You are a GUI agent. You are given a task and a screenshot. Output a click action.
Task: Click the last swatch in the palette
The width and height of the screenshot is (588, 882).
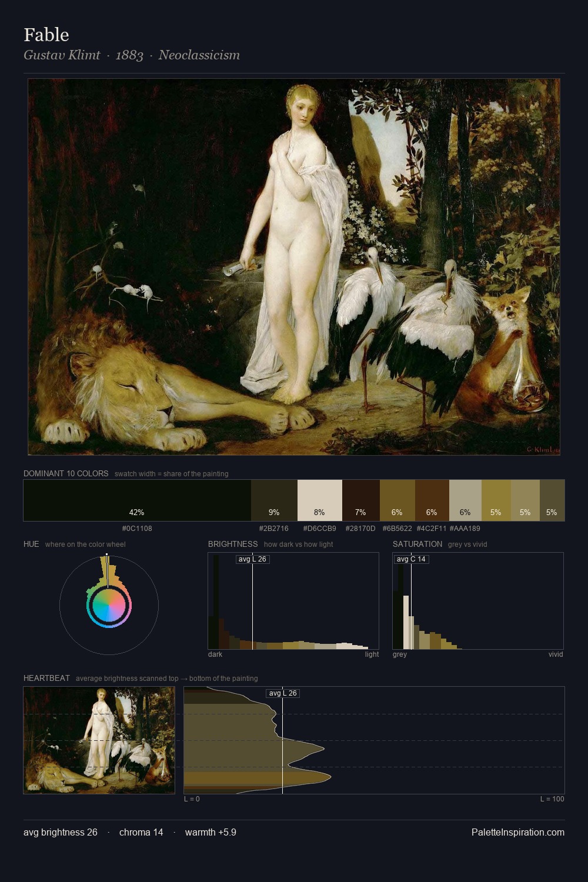click(x=552, y=500)
